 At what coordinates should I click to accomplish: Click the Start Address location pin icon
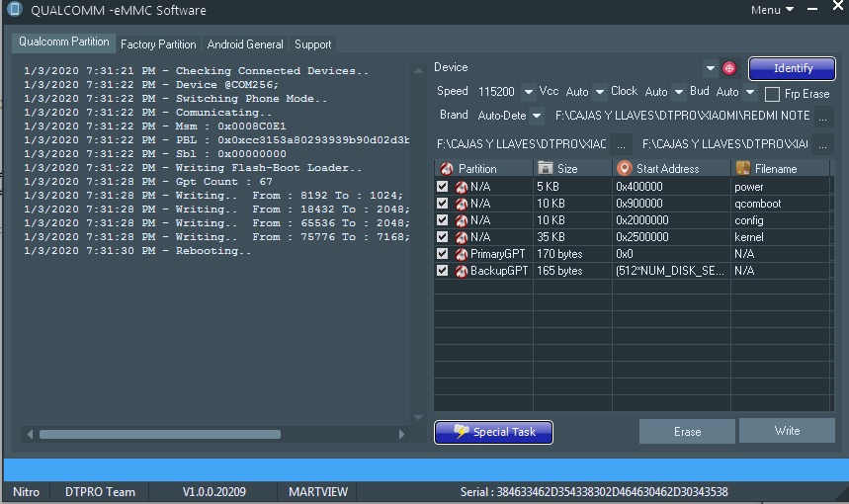pyautogui.click(x=624, y=169)
